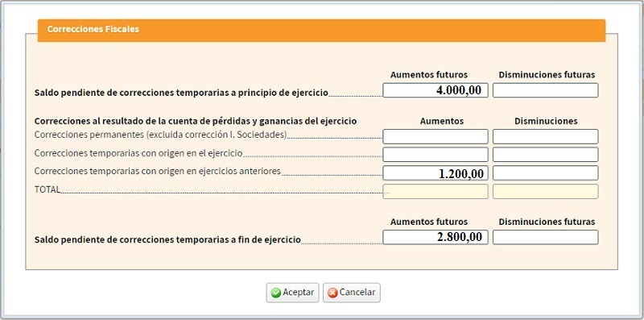This screenshot has height=320, width=644.
Task: Click the Correcciones permanentes row label
Action: [x=160, y=135]
